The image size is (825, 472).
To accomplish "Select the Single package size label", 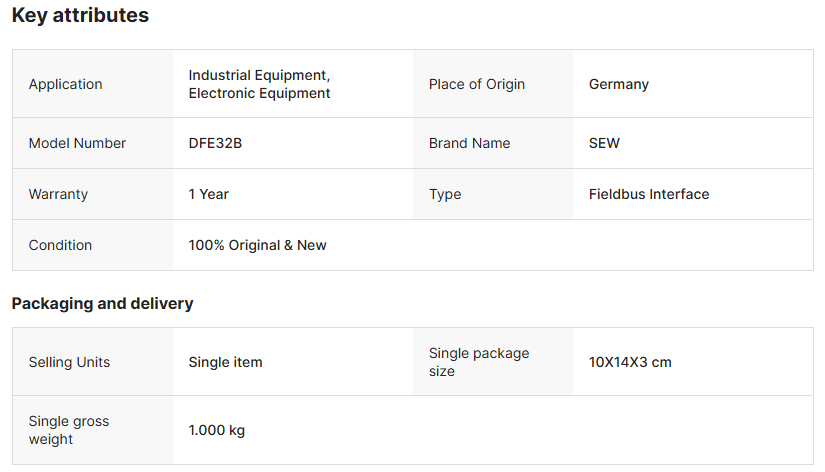I will tap(479, 362).
